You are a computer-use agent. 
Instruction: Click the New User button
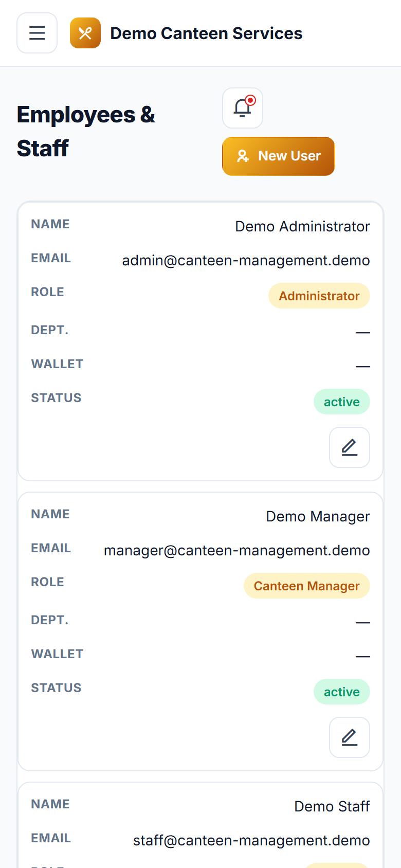click(x=279, y=156)
